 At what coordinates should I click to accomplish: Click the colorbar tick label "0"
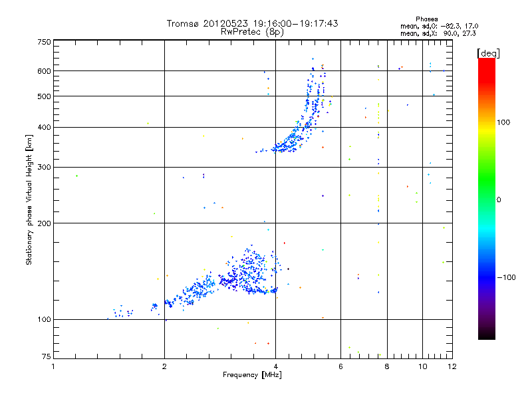pyautogui.click(x=498, y=200)
